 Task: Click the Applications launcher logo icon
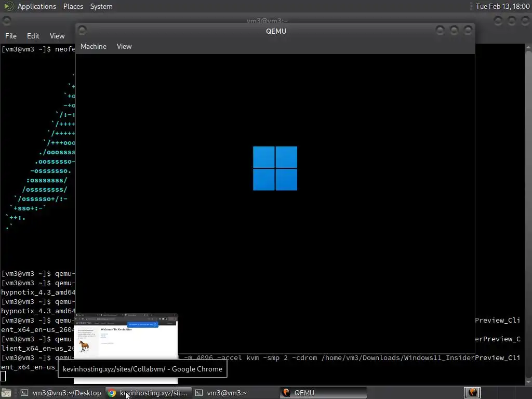tap(9, 6)
